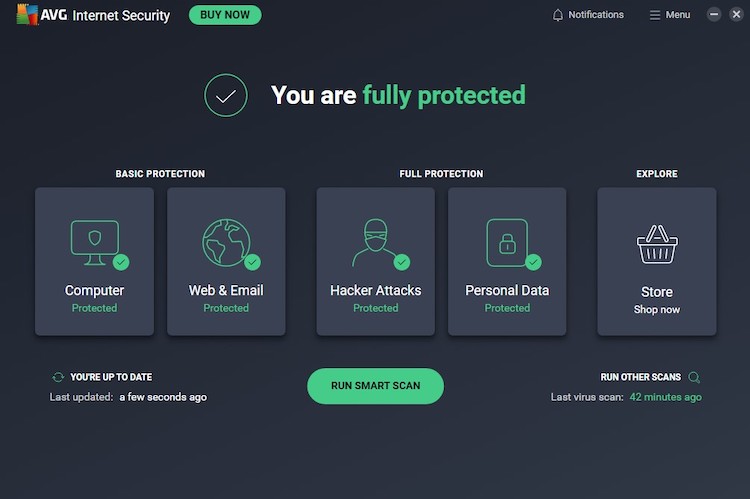Click the Computer monitor shield icon

coord(94,241)
